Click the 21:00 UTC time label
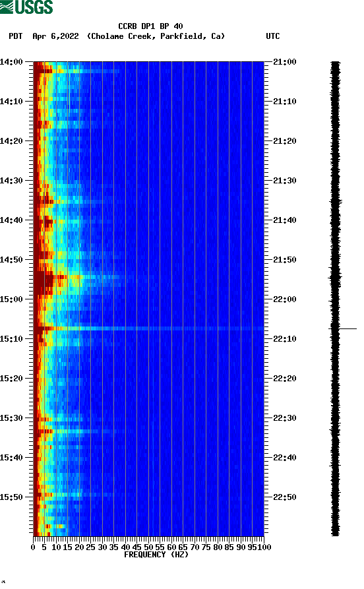Viewport: 364px width, 589px height. [x=285, y=62]
